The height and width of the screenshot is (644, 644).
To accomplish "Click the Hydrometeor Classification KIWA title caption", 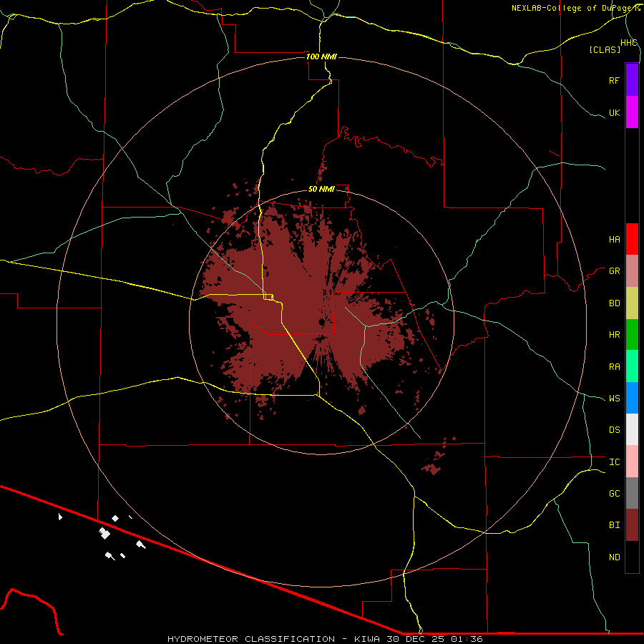I will tap(325, 639).
